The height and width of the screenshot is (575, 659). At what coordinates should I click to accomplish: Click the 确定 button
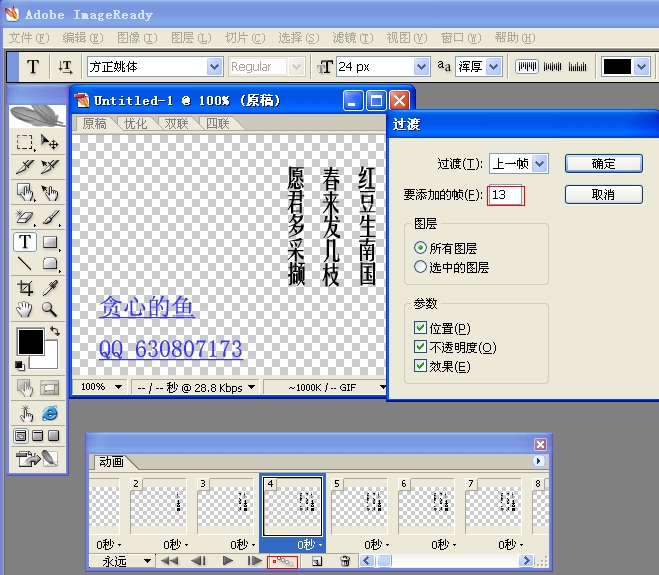(603, 163)
